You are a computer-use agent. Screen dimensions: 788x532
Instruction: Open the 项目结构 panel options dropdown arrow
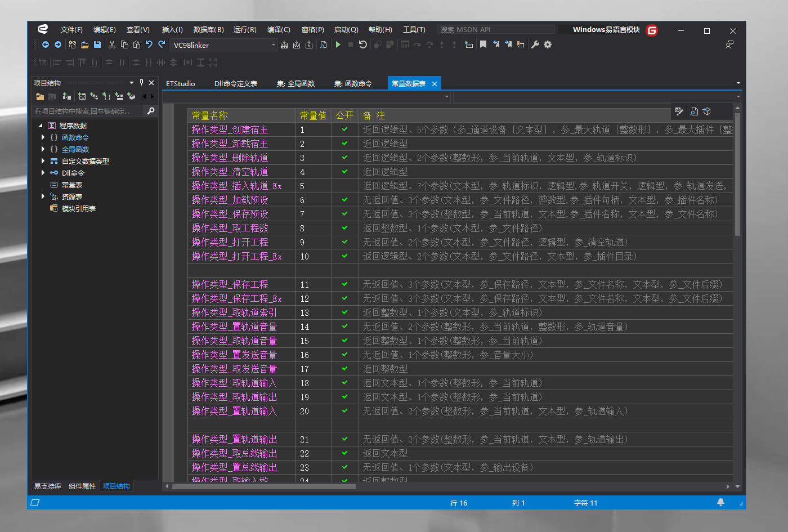coord(132,83)
